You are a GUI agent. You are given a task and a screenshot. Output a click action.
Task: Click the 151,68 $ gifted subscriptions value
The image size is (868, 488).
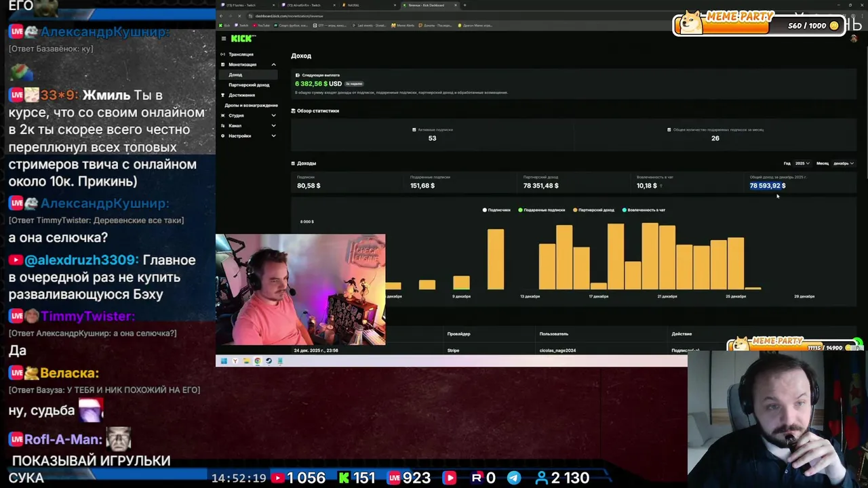pyautogui.click(x=422, y=186)
